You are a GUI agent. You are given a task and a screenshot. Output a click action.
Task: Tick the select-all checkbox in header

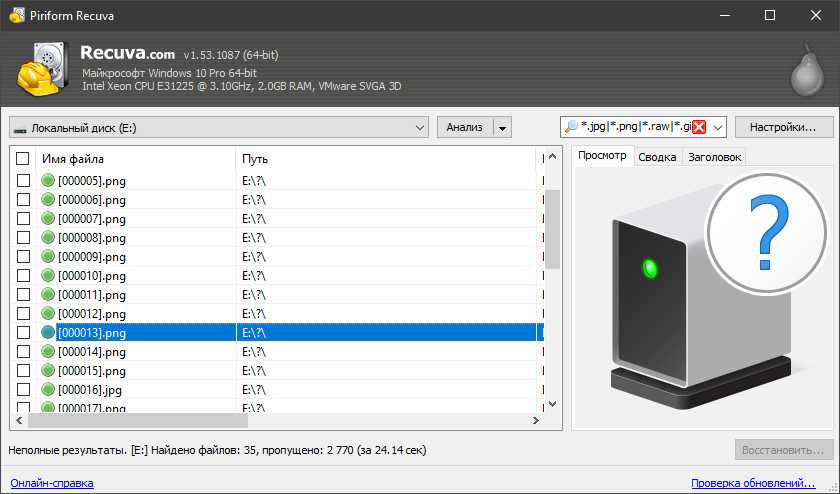pos(23,159)
